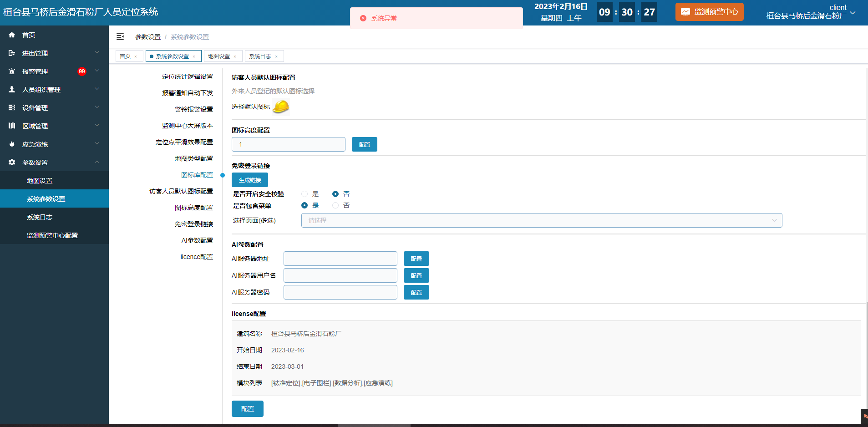Jump to 监测中心大屏版本 anchor
This screenshot has height=427, width=868.
188,126
